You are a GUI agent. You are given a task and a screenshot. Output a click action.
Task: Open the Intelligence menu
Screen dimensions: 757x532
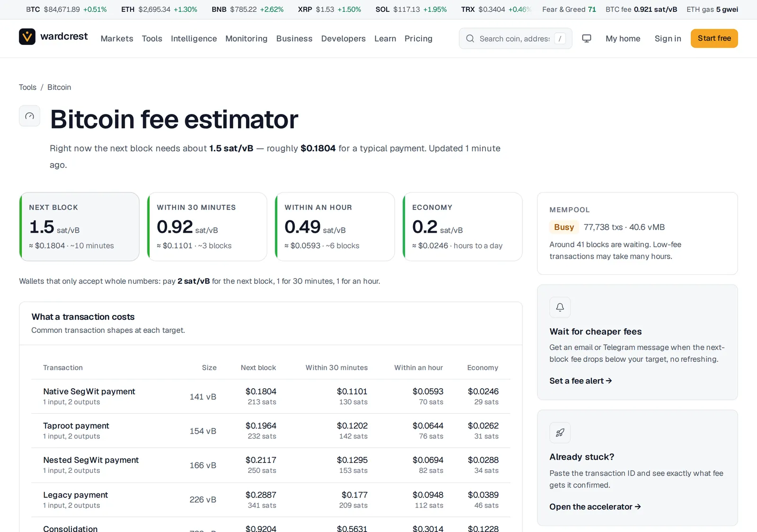[x=194, y=39]
